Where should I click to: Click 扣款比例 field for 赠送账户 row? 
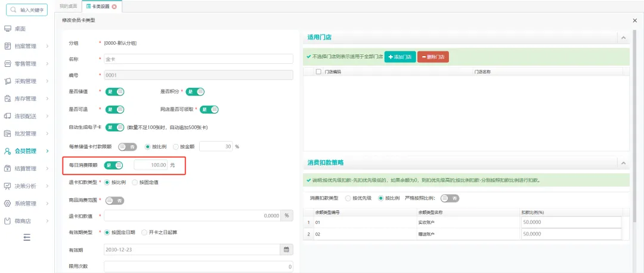click(x=571, y=234)
